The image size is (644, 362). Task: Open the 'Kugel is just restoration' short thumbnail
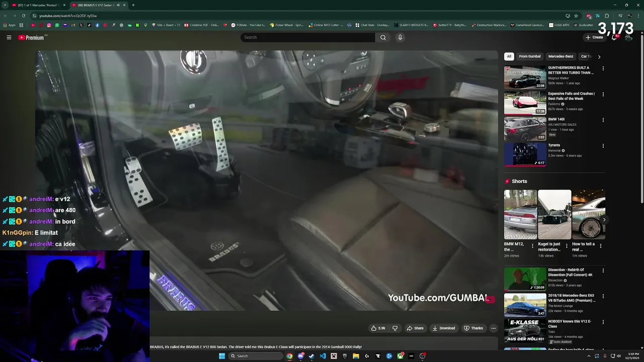tap(554, 214)
